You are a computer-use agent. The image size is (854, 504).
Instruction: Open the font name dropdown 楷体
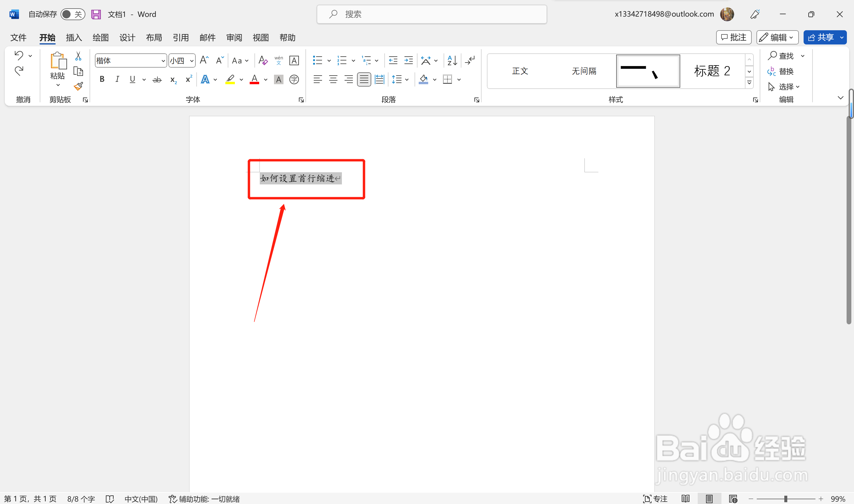(x=163, y=61)
